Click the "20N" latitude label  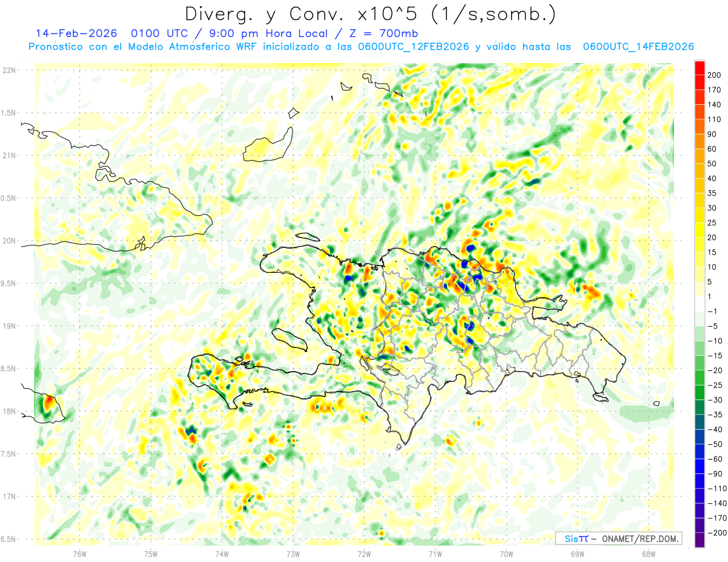pos(9,241)
